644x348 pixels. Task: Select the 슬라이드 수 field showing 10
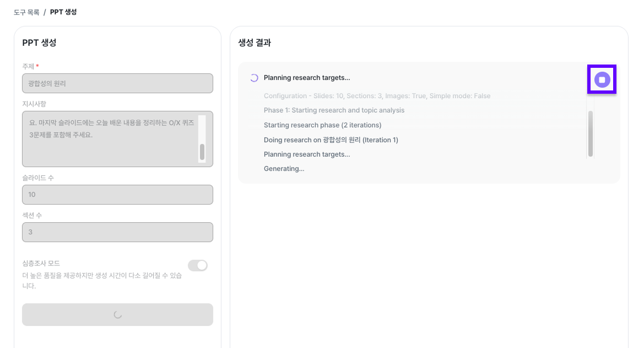(x=117, y=195)
